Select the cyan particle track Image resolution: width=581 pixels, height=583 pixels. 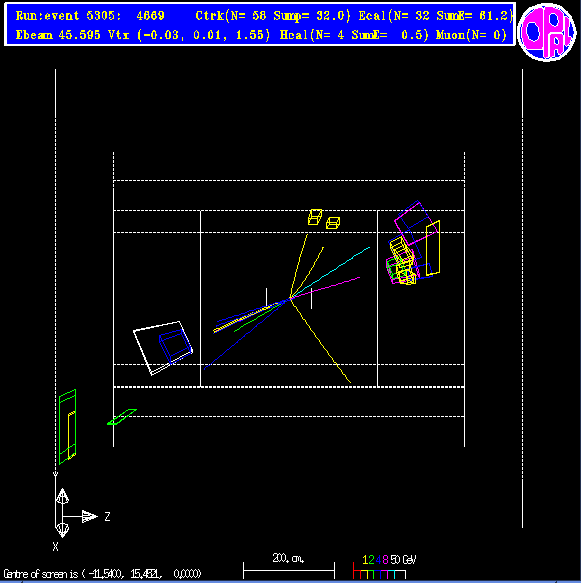pyautogui.click(x=331, y=272)
